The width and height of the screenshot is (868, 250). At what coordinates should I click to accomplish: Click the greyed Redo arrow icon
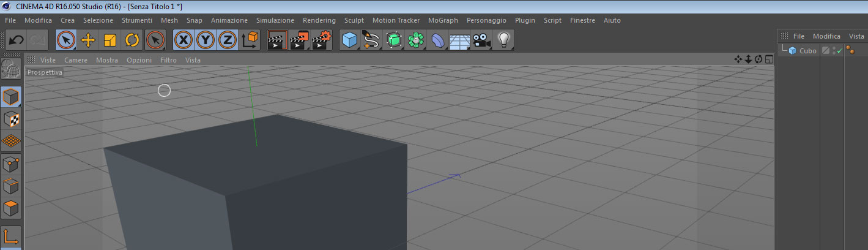pos(38,40)
